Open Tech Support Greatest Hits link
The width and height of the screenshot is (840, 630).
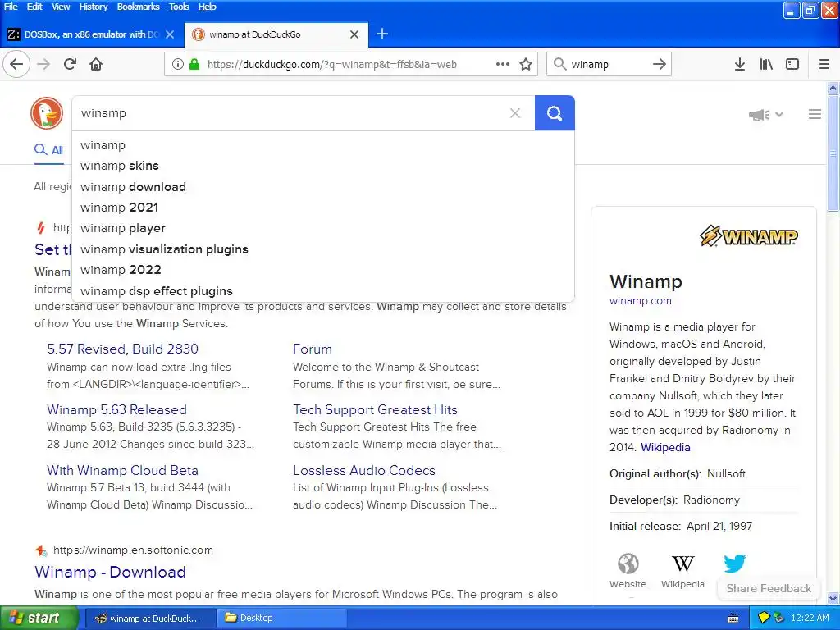point(375,409)
